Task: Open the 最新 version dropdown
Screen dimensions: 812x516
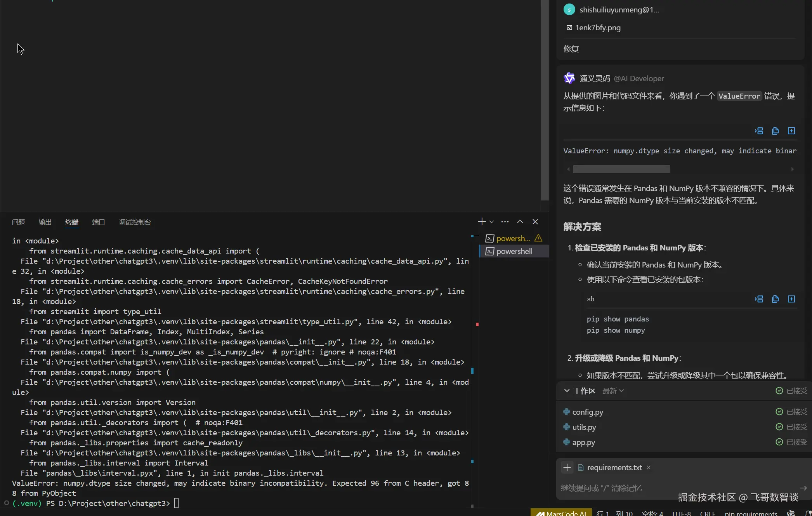Action: 613,391
